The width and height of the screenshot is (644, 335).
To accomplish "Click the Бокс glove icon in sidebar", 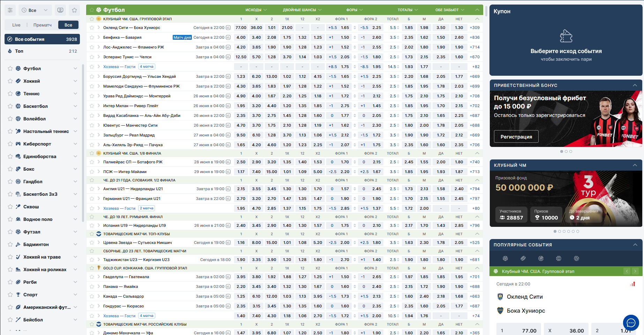I will point(18,169).
